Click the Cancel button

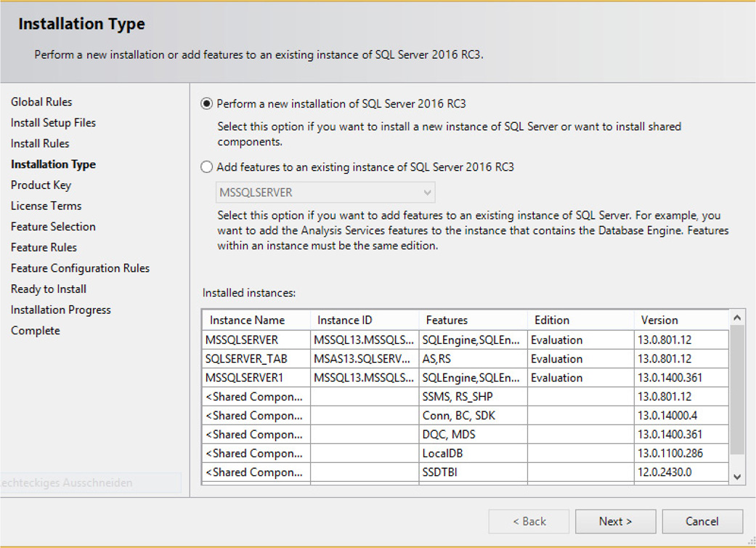pos(702,521)
